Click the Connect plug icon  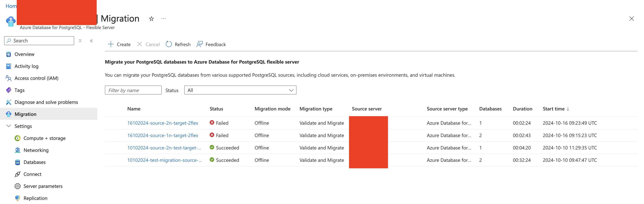pyautogui.click(x=17, y=174)
